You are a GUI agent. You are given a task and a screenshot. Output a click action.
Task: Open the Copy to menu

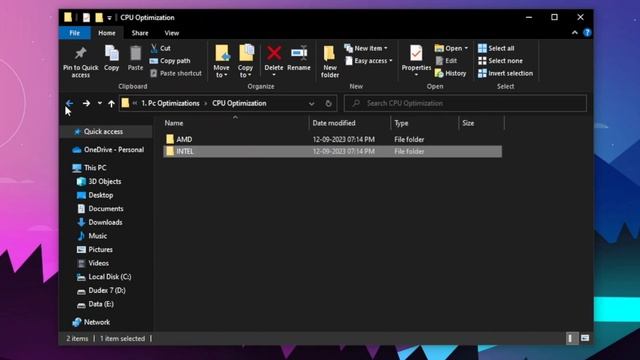tap(246, 61)
